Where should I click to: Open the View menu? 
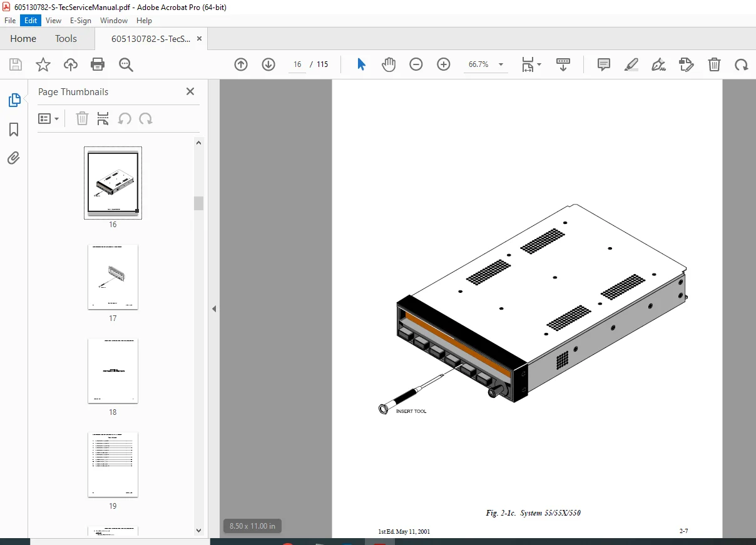(x=53, y=21)
